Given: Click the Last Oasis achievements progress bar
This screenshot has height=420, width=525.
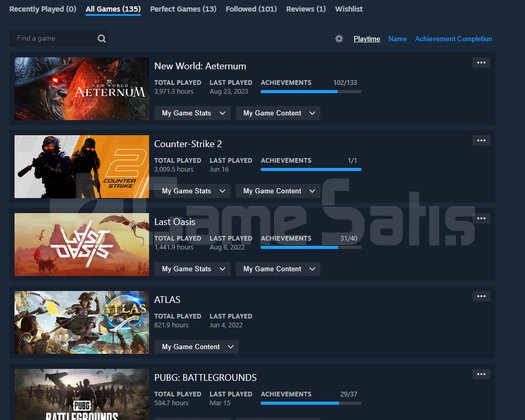Looking at the screenshot, I should coord(311,248).
